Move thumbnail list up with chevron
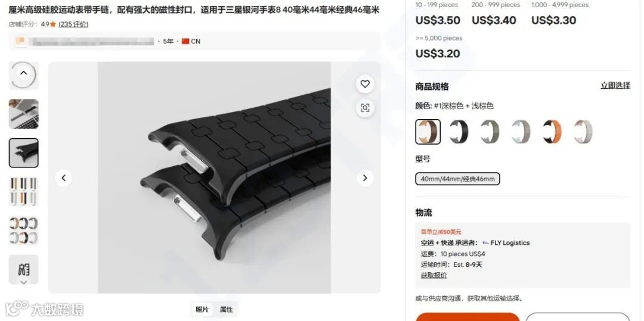Screen dimensions: 644x321 23,73
